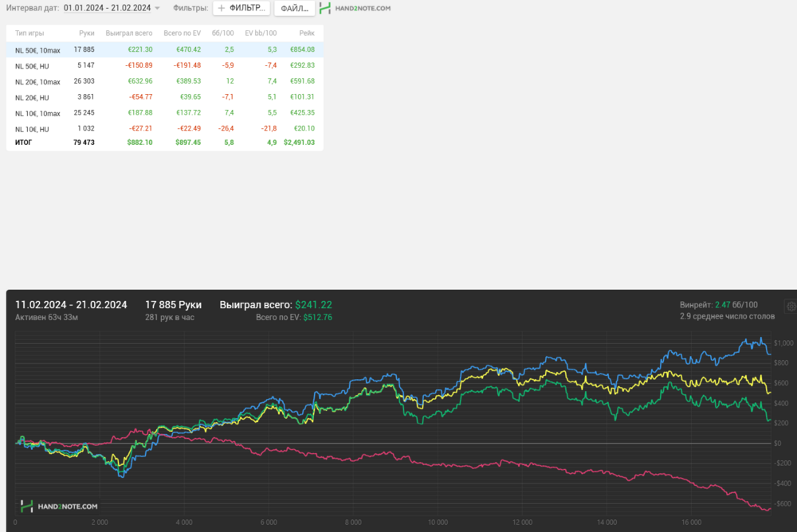
Task: Click the 17 885 hands cell in the table
Action: (84, 49)
